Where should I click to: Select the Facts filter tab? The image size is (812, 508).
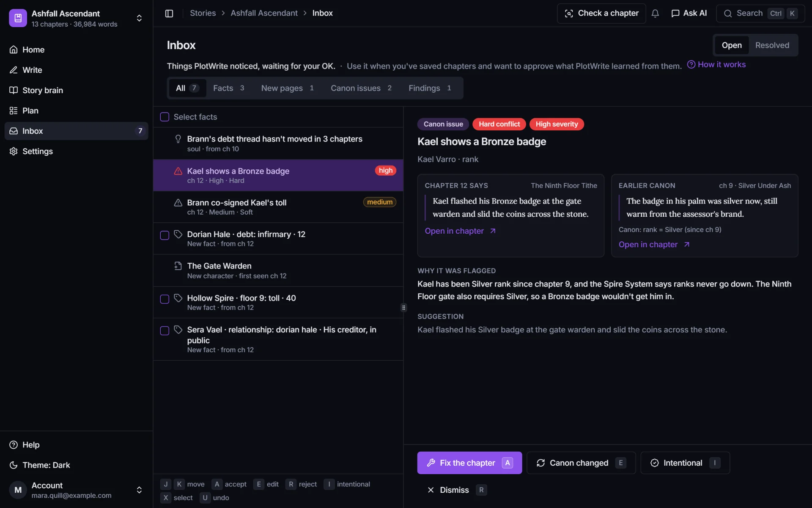click(x=229, y=88)
